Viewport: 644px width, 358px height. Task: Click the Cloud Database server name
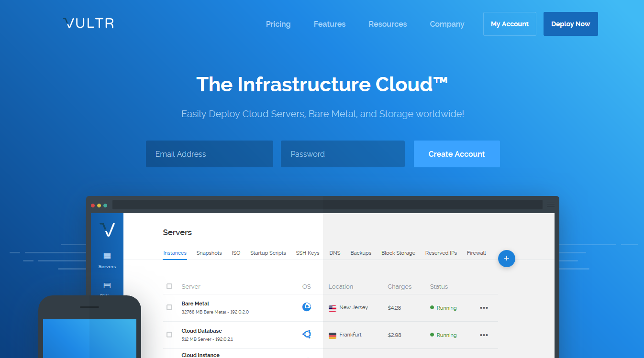point(201,331)
